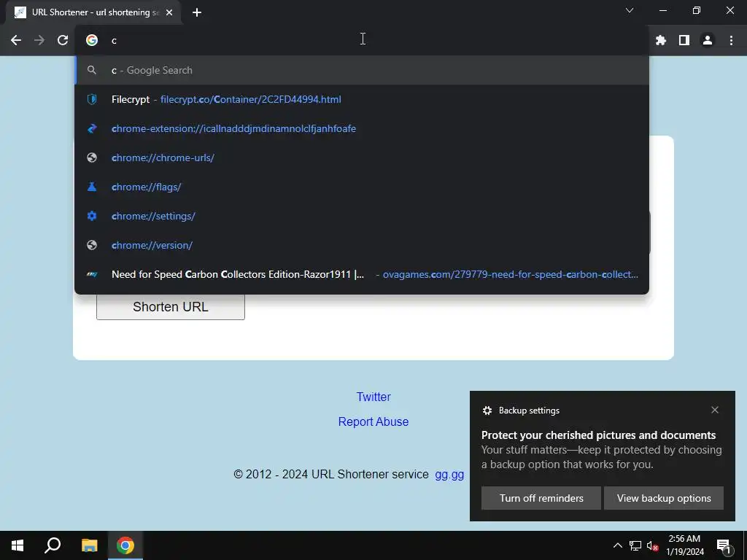This screenshot has height=560, width=747.
Task: Click the Backup settings gear icon
Action: click(487, 411)
